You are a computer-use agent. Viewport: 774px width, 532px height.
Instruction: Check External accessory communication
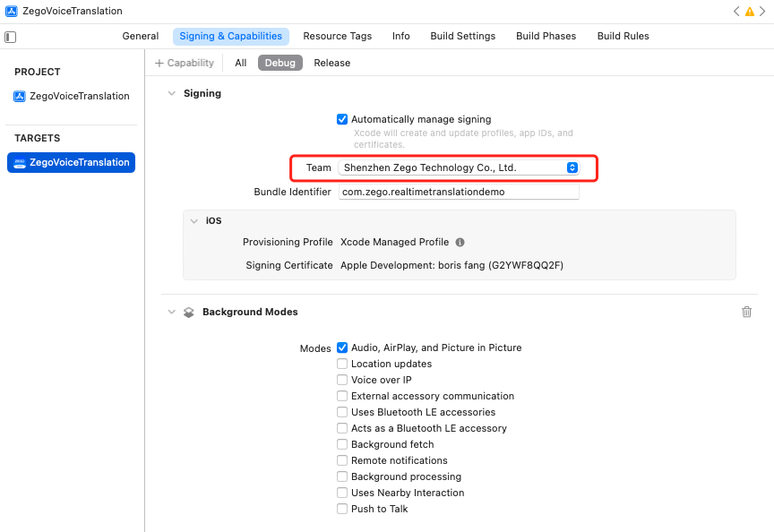pyautogui.click(x=342, y=396)
